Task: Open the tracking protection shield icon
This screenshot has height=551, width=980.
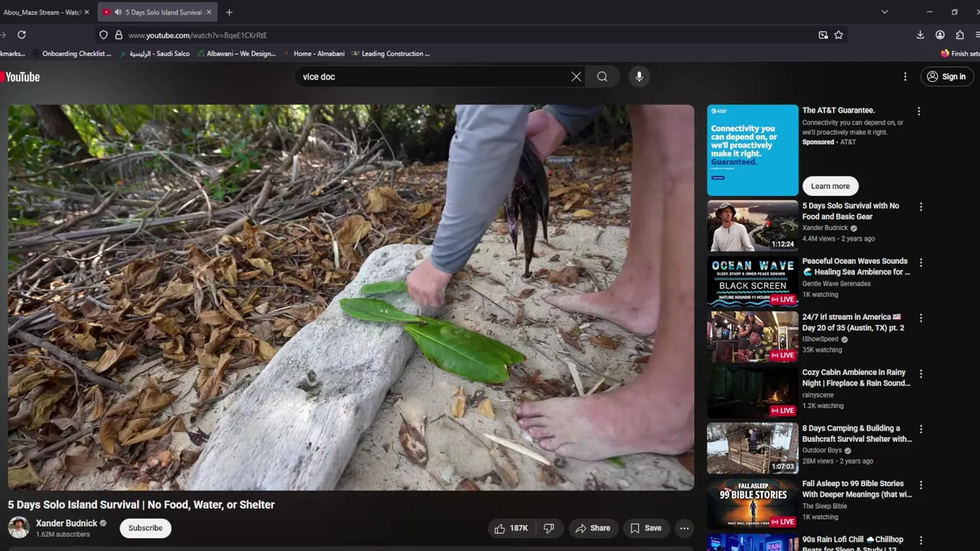Action: [103, 34]
